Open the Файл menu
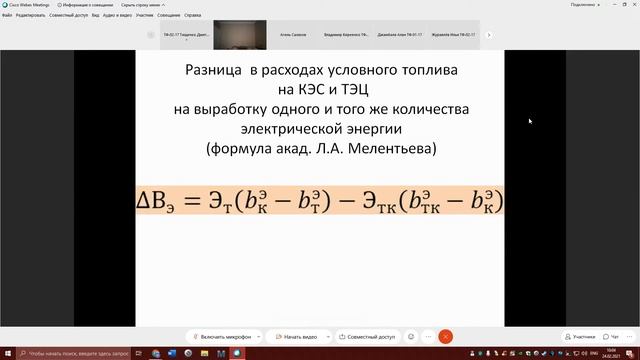 click(x=7, y=15)
